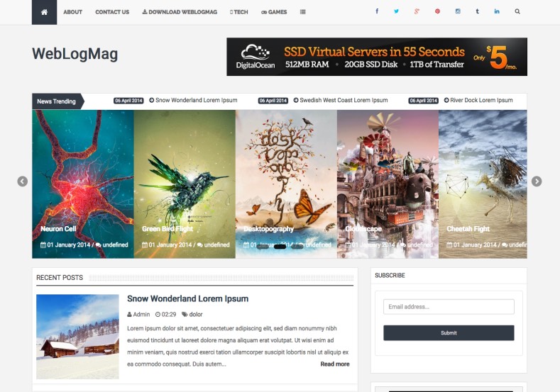Open the Snow Wonderland post thumbnail

point(77,337)
